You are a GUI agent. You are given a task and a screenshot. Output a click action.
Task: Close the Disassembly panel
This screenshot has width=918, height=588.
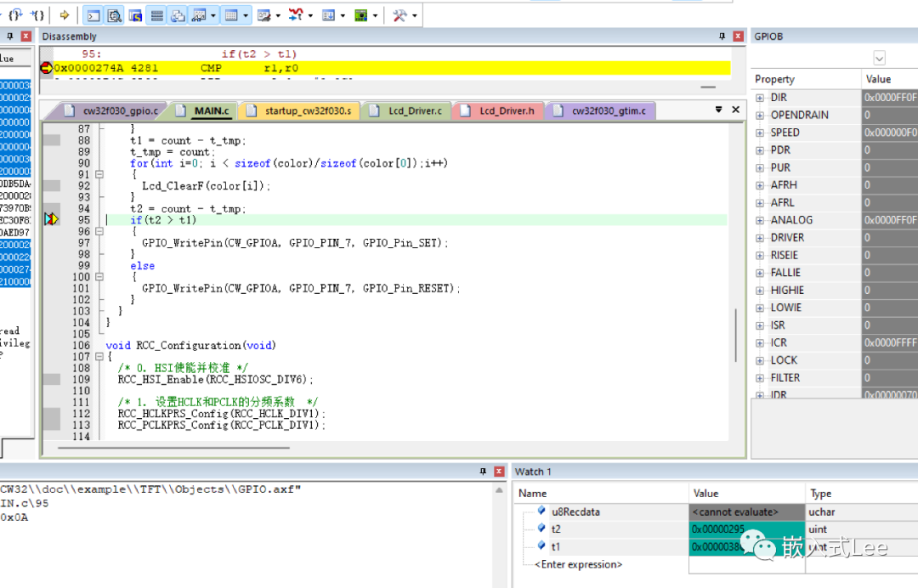click(x=739, y=37)
